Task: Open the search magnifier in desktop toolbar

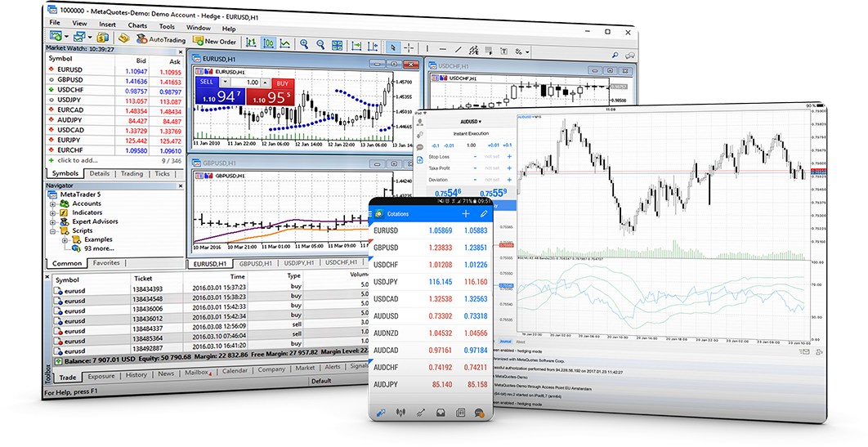Action: pos(615,55)
